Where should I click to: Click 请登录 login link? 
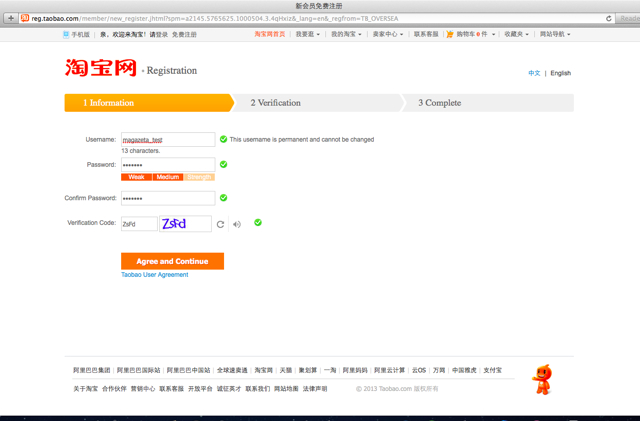coord(158,35)
